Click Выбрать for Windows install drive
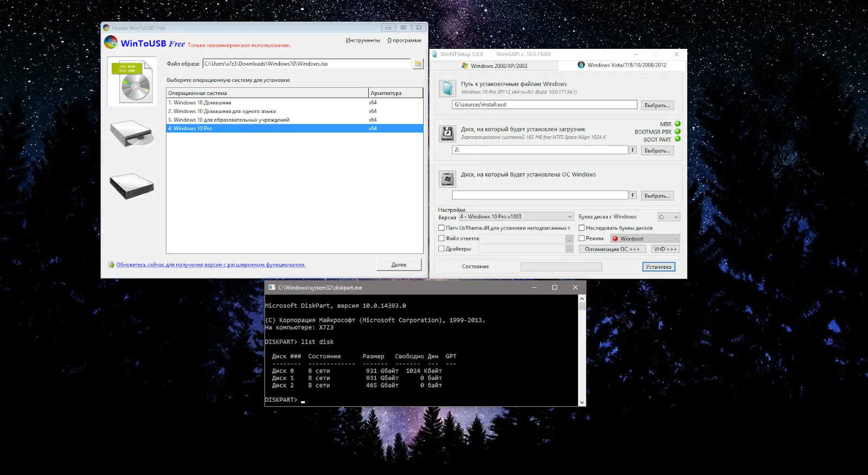This screenshot has width=868, height=475. click(x=658, y=195)
